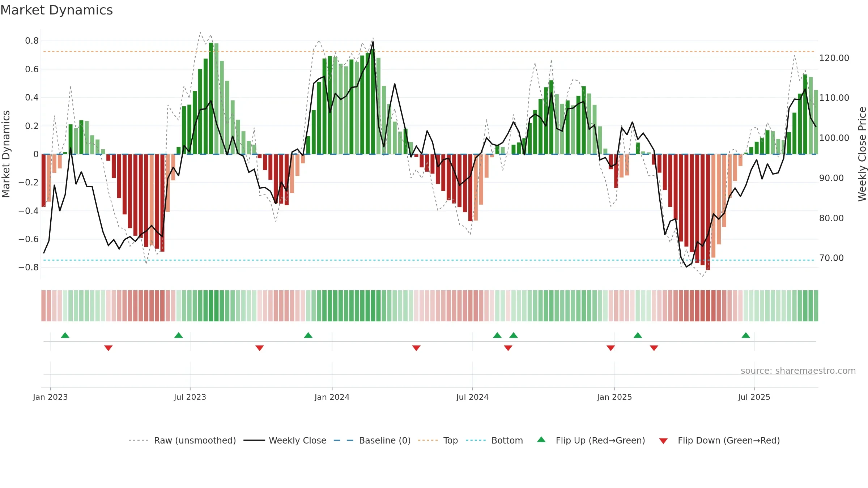868x488 pixels.
Task: Click the red Flip Down triangle in legend
Action: 663,441
